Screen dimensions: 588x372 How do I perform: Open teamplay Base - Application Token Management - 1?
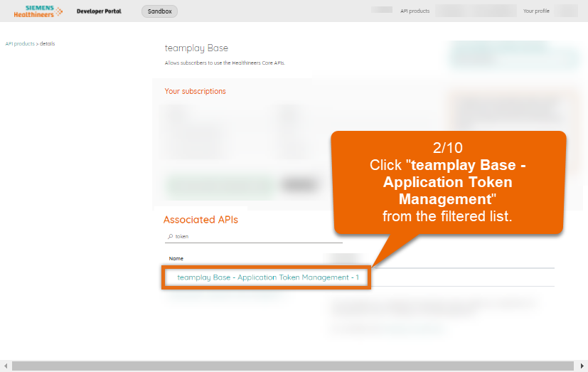coord(267,277)
